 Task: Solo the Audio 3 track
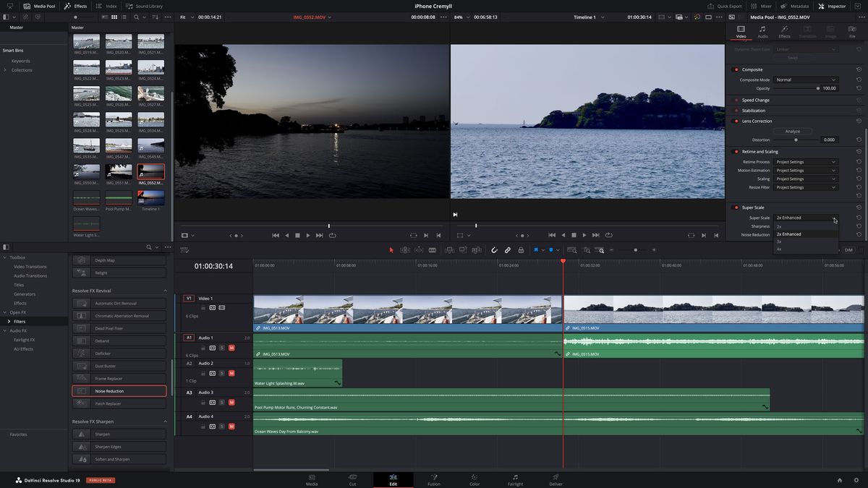tap(222, 401)
